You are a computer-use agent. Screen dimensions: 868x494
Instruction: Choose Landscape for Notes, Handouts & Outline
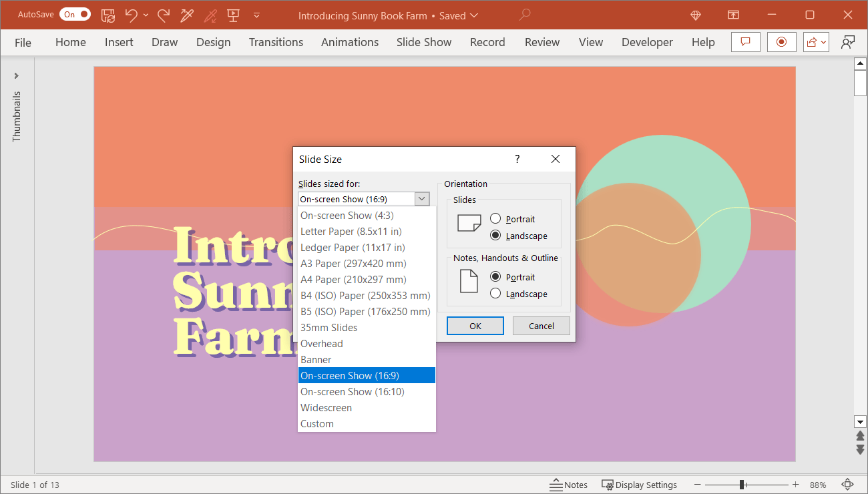coord(495,294)
